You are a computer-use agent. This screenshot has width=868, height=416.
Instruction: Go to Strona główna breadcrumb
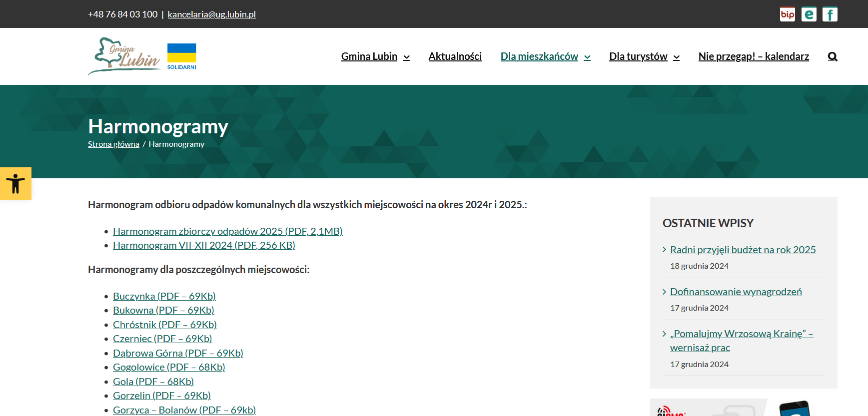tap(113, 144)
